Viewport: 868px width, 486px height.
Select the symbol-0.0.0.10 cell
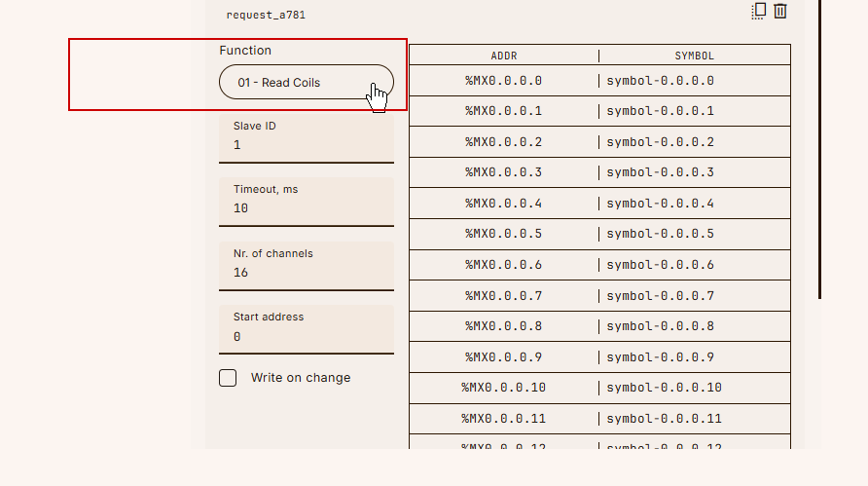click(695, 388)
